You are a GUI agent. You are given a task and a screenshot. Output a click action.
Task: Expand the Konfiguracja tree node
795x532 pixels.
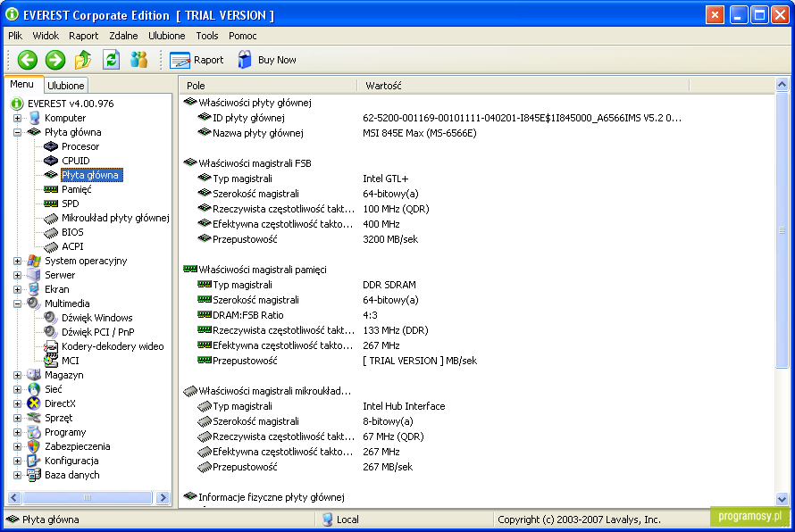coord(17,461)
